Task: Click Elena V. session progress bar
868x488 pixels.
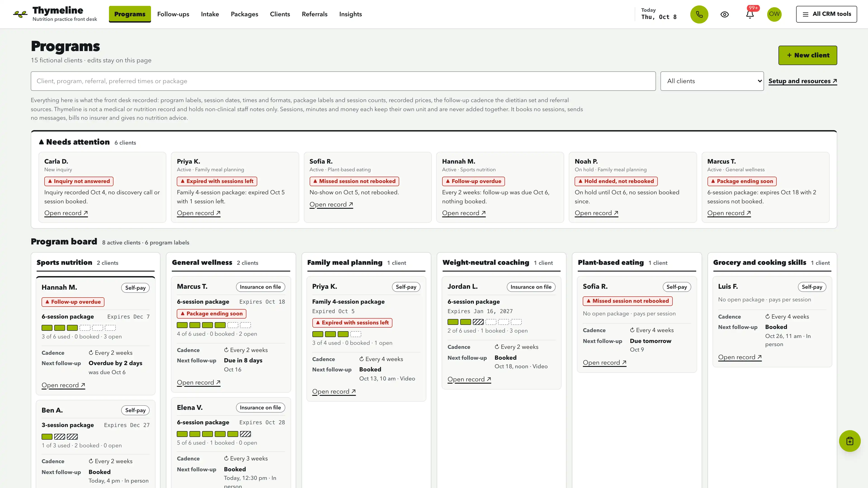Action: (214, 434)
